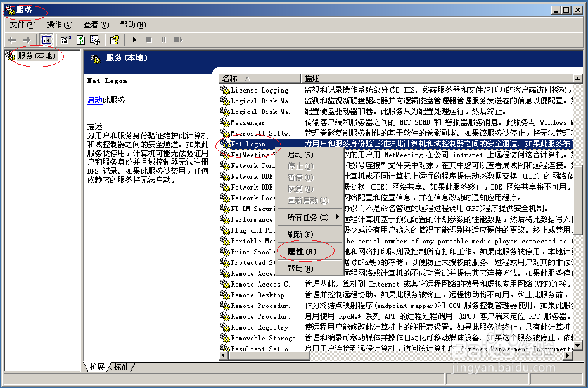
Task: Select 服务(本地) in the left tree
Action: (37, 56)
